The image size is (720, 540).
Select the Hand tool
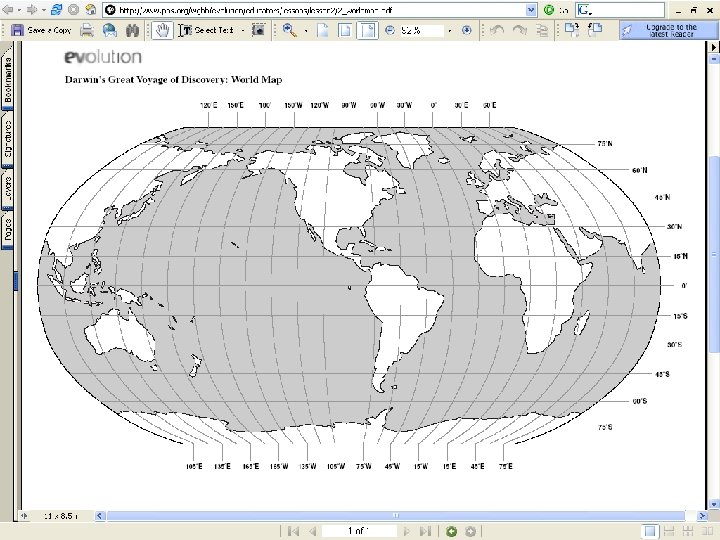point(162,30)
